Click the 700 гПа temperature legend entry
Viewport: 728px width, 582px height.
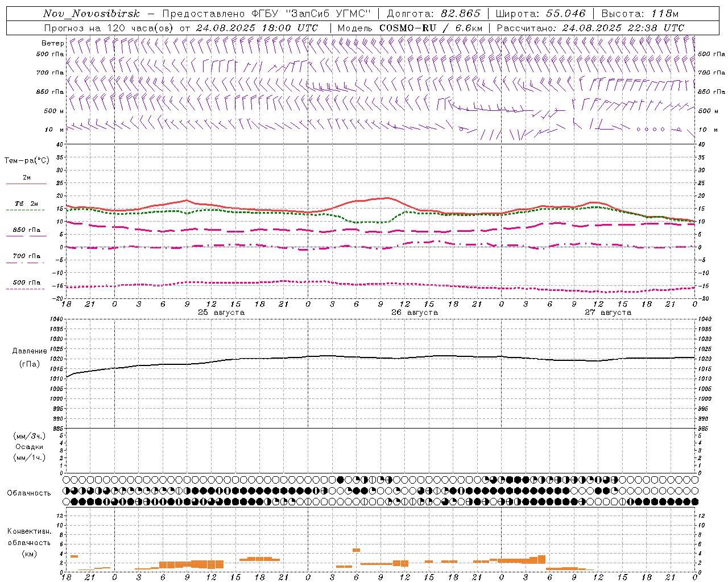27,256
